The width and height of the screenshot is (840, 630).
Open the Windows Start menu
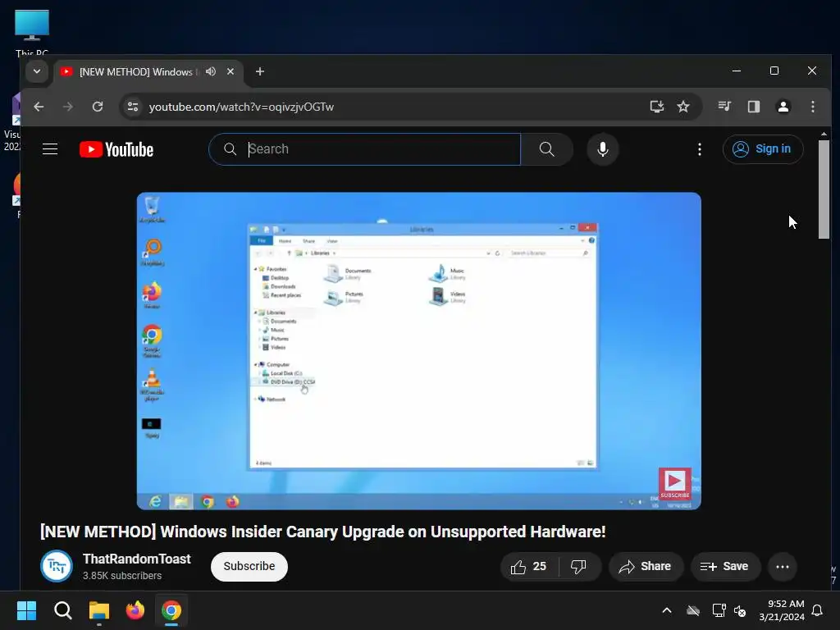point(26,610)
